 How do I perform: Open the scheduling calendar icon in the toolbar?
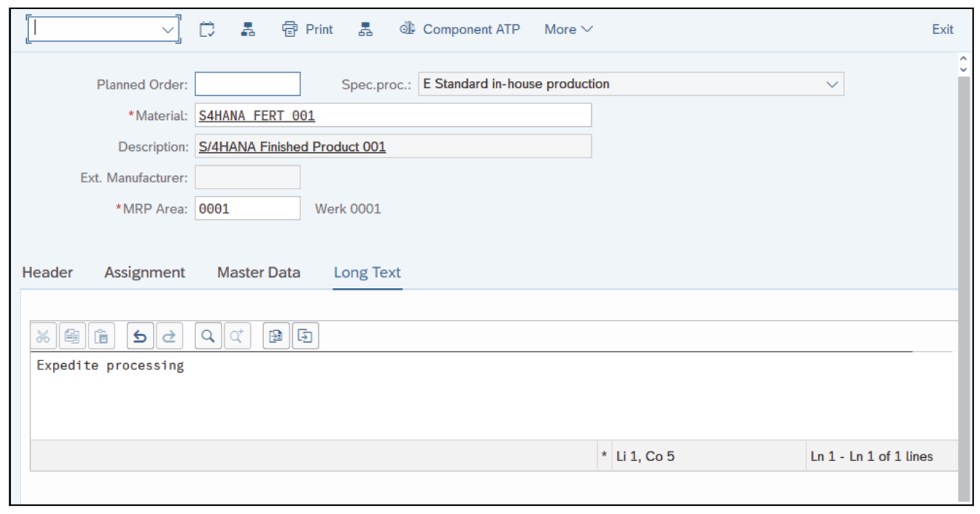tap(207, 29)
